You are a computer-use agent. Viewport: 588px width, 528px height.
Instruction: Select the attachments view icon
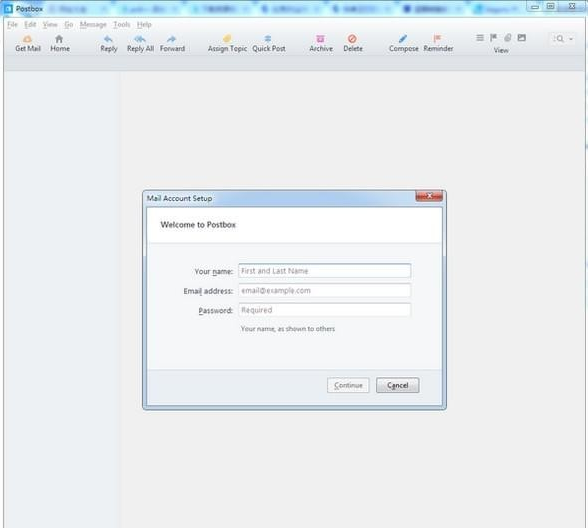point(507,38)
